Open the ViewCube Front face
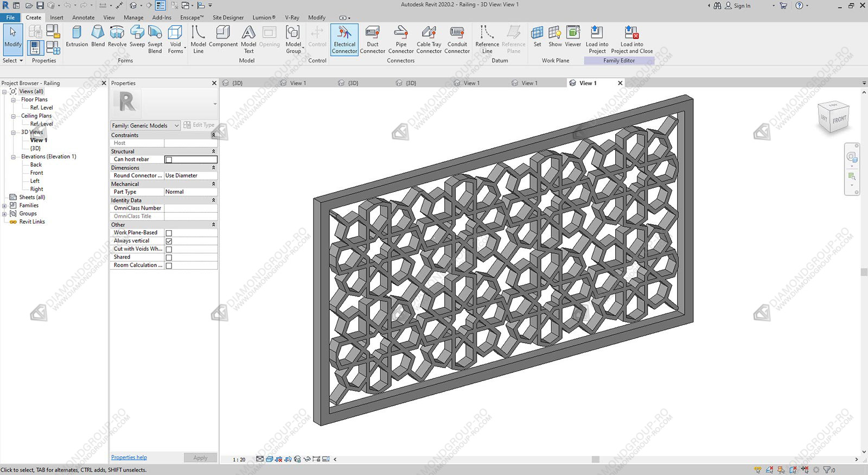Screen dimensions: 868x475 pyautogui.click(x=839, y=119)
